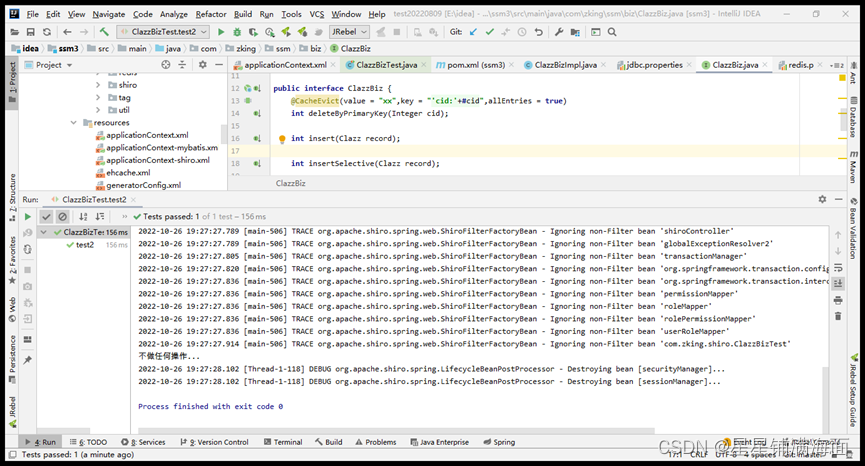Viewport: 865px width, 466px height.
Task: Close the ClazzBiz.java editor tab
Action: 765,65
